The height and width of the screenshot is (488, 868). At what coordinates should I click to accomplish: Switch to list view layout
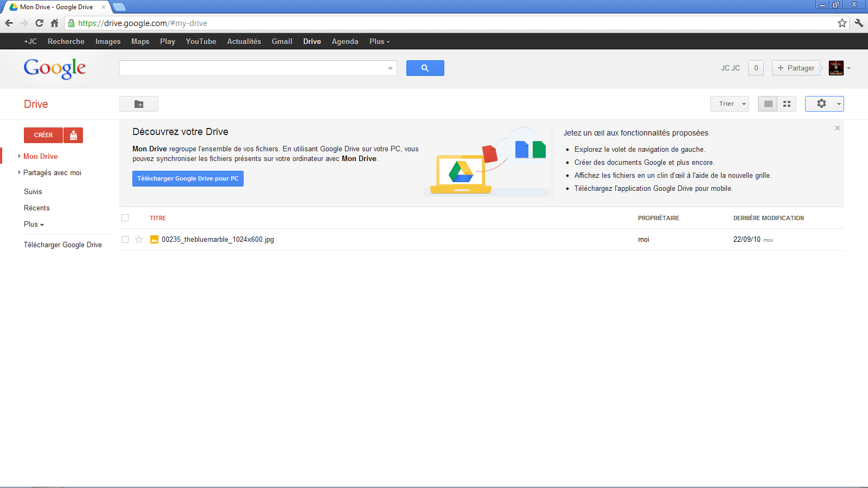(x=768, y=104)
